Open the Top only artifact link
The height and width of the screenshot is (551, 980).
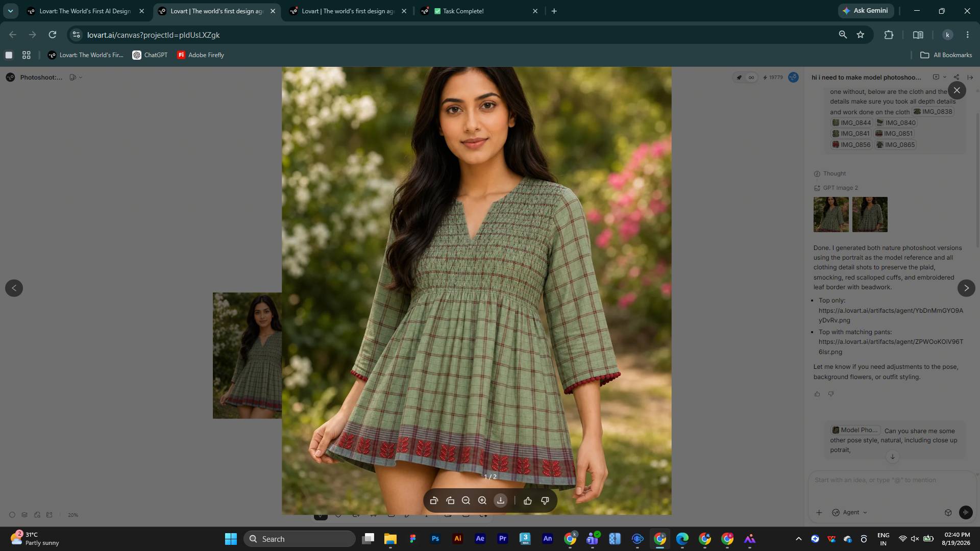coord(891,315)
